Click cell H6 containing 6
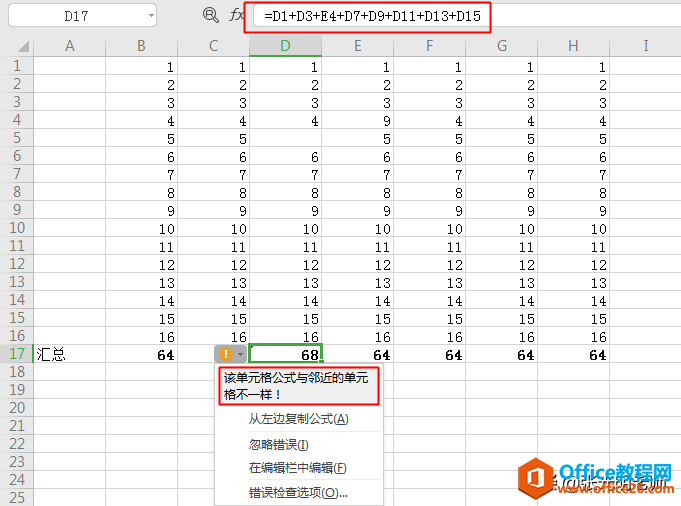Image resolution: width=681 pixels, height=506 pixels. point(573,156)
